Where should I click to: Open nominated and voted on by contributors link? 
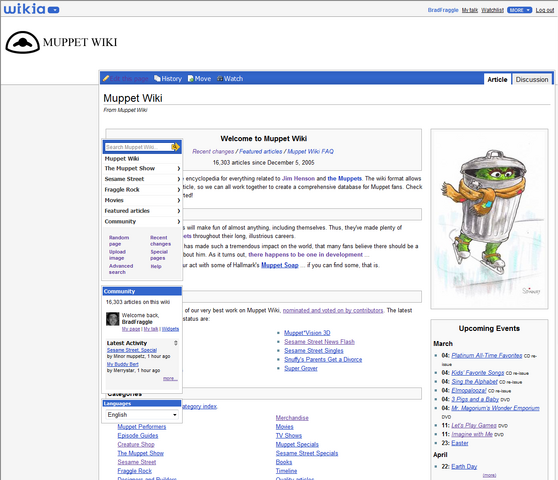333,311
